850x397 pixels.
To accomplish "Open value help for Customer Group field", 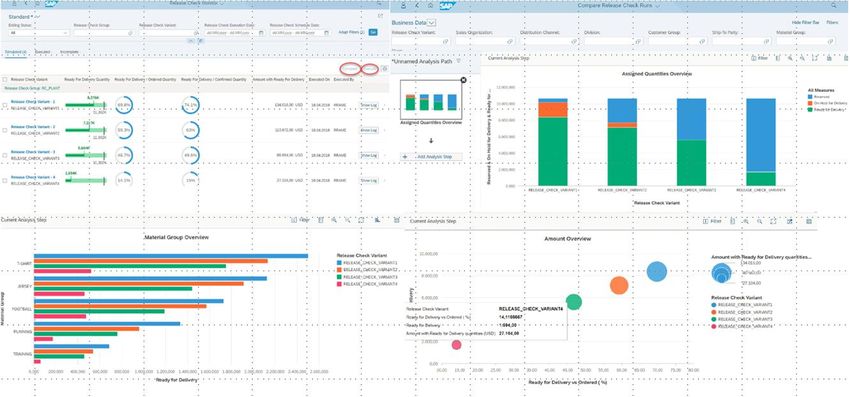I will pyautogui.click(x=702, y=41).
